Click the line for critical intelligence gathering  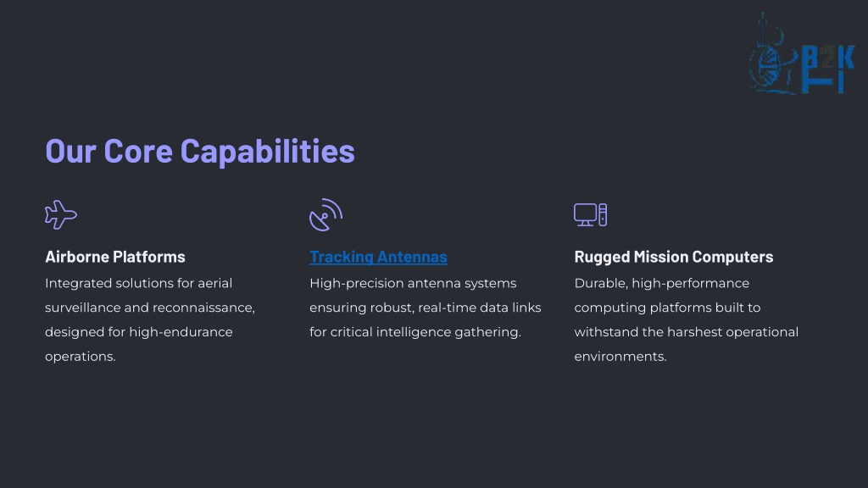(x=415, y=332)
